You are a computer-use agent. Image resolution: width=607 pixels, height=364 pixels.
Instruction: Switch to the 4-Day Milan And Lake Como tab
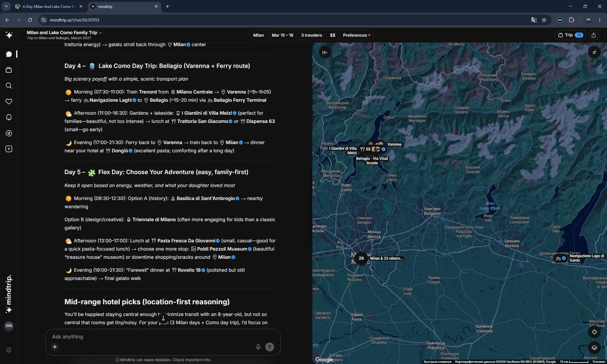coord(49,6)
